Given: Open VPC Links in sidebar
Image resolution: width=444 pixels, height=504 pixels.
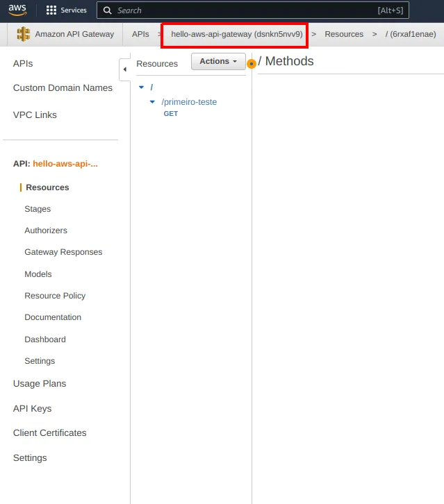Looking at the screenshot, I should (x=35, y=115).
